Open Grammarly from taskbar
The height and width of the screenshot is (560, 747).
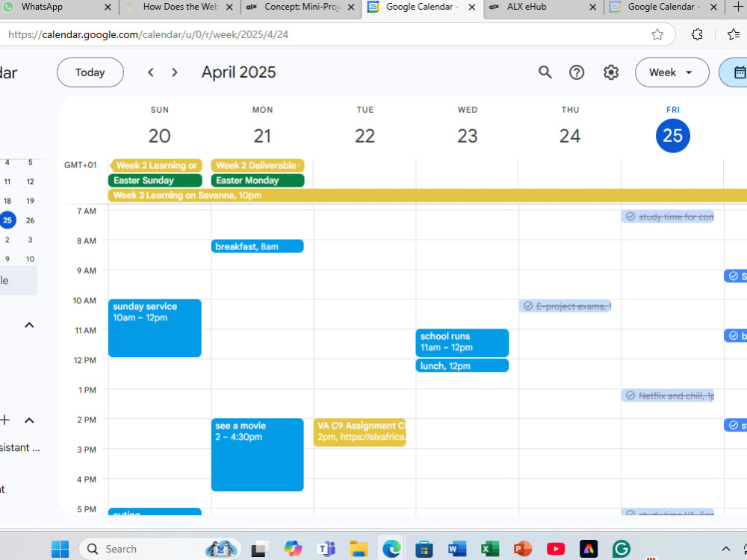point(622,549)
